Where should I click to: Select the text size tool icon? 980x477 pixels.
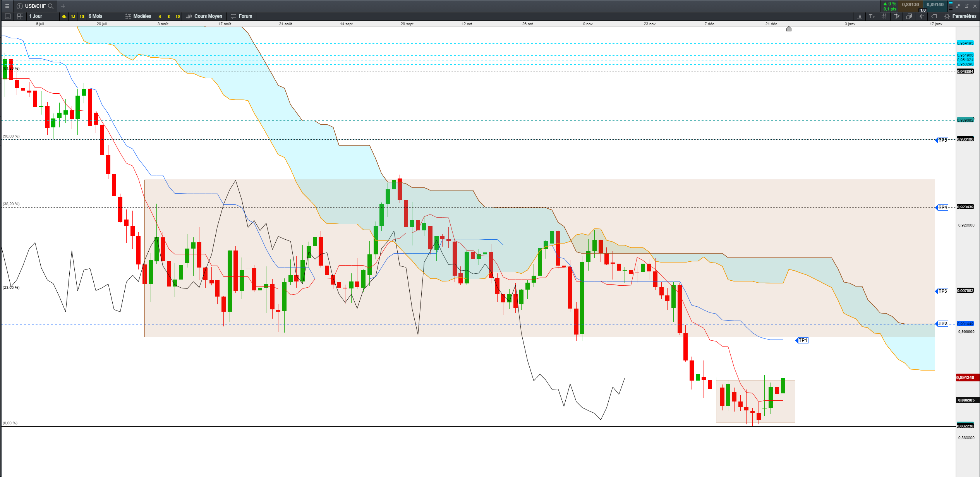pos(872,16)
